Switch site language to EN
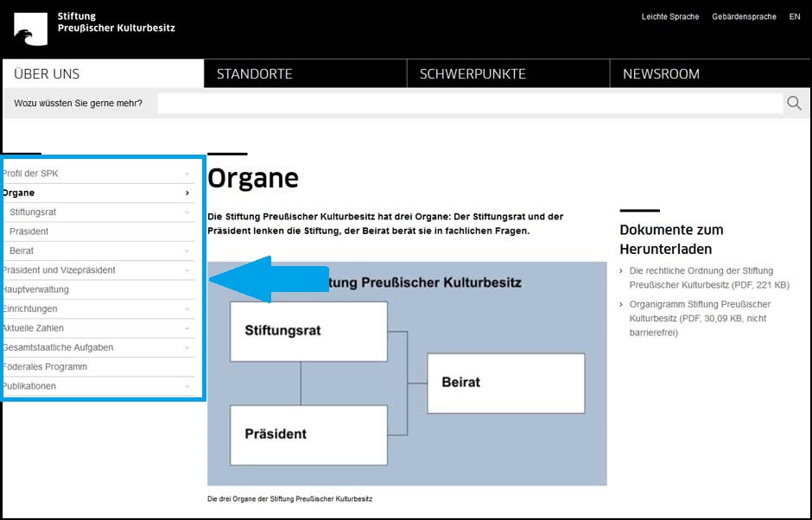 [795, 16]
